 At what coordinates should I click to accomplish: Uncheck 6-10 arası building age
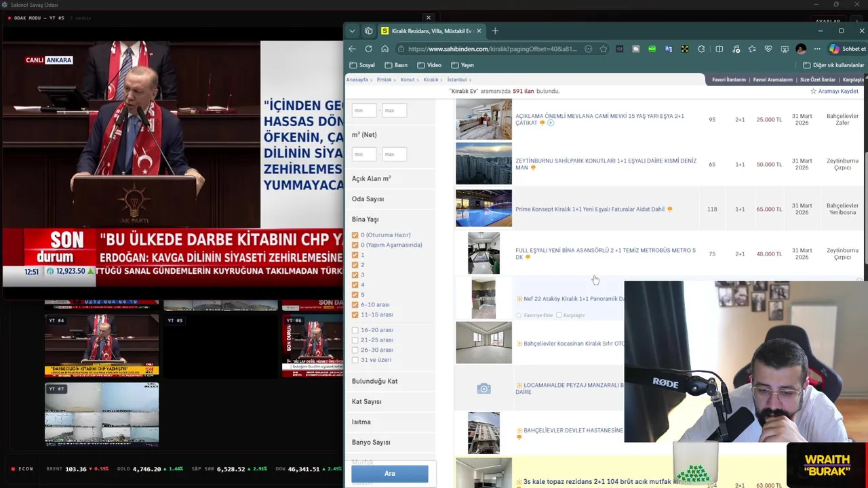point(355,304)
